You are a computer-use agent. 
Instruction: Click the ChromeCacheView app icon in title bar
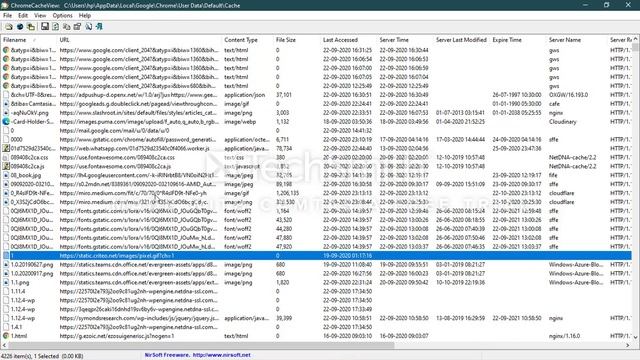[4, 5]
